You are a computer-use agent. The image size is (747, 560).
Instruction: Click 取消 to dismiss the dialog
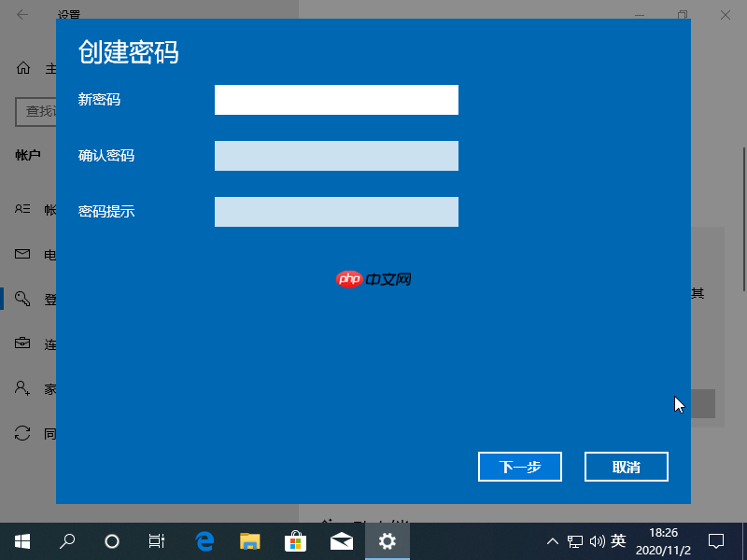click(626, 467)
